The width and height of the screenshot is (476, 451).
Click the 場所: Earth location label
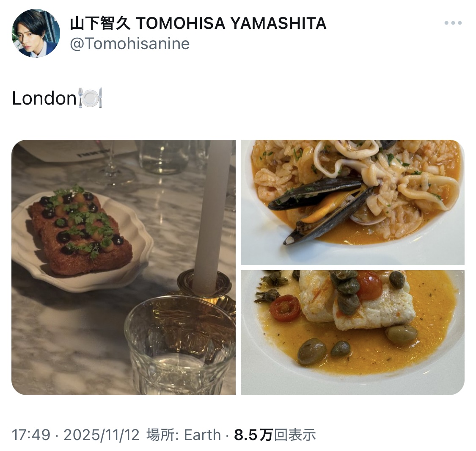(184, 434)
